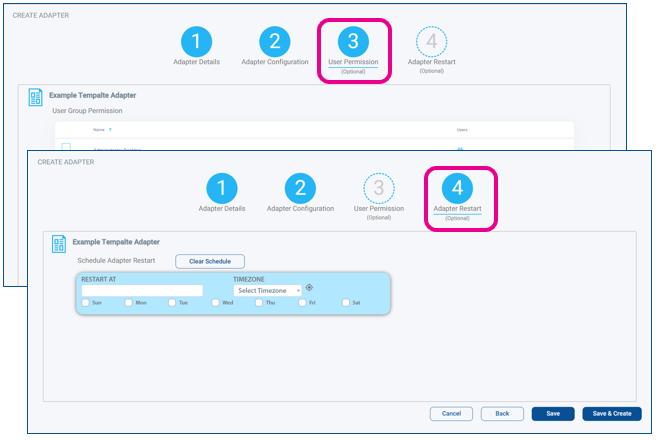Image resolution: width=656 pixels, height=440 pixels.
Task: Click adapter document icon beside Schedule Adapter Restart
Action: [58, 244]
